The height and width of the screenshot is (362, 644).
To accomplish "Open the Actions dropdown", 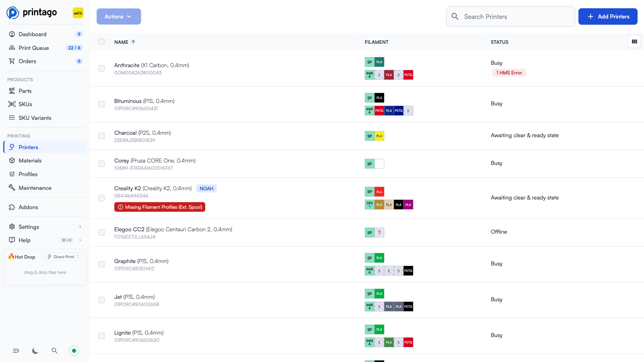I will [x=119, y=16].
